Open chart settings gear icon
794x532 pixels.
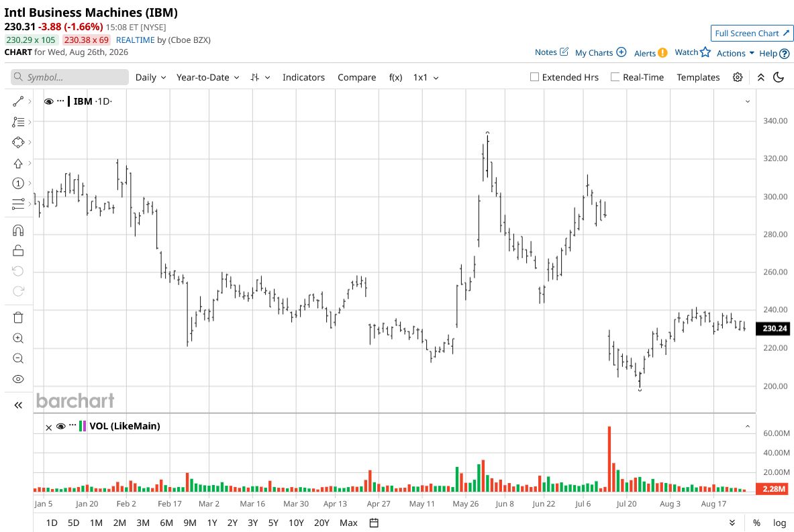pos(738,77)
